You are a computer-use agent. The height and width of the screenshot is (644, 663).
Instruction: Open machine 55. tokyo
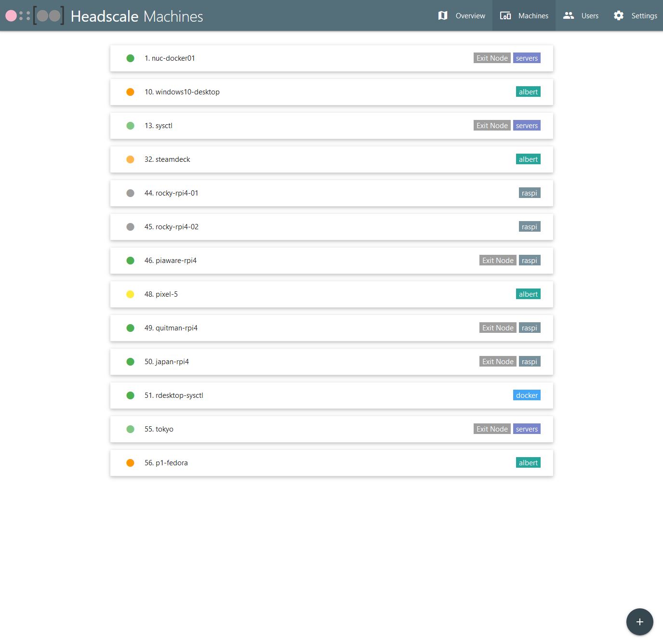click(331, 429)
